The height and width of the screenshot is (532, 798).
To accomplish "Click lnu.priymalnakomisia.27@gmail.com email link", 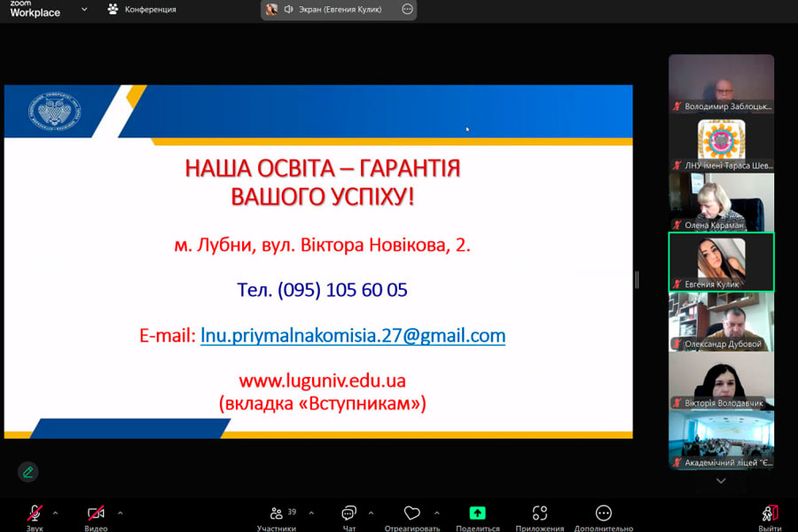I will 353,335.
